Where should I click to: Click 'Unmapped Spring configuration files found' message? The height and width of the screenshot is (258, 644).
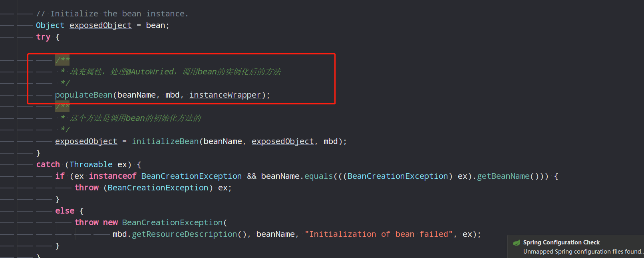tap(582, 252)
